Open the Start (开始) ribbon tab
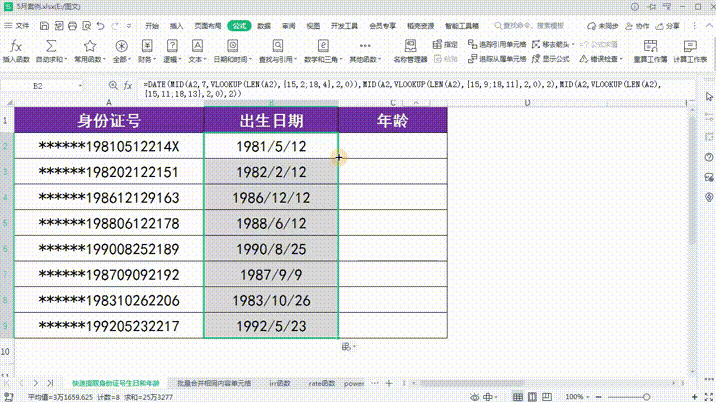Image resolution: width=716 pixels, height=402 pixels. tap(152, 26)
